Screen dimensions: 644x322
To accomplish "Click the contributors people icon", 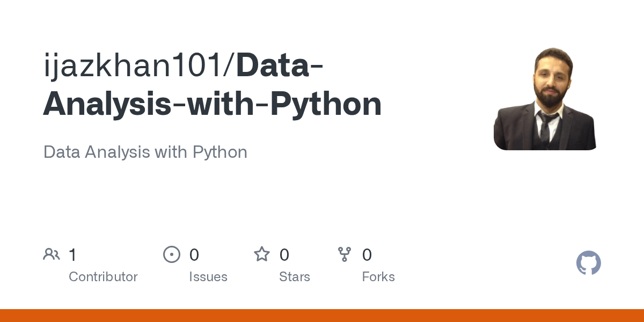I will click(x=52, y=254).
